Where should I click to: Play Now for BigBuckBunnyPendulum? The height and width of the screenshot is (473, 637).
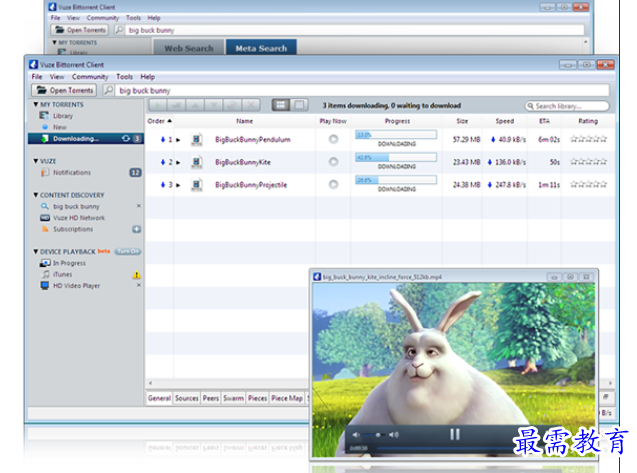(x=334, y=139)
